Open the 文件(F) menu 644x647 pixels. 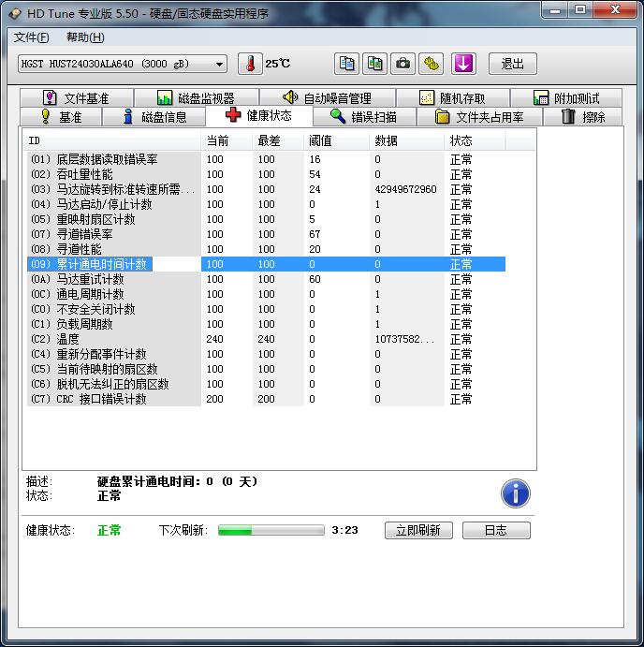[31, 37]
